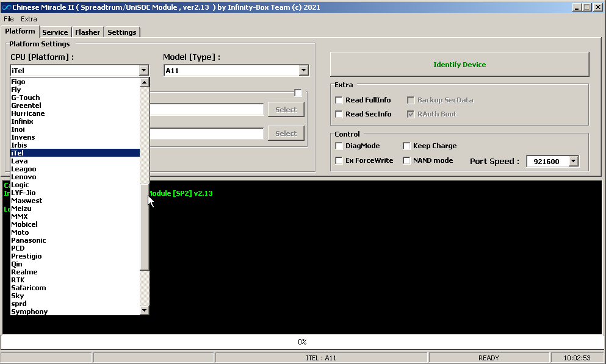Select RTK from the platform list
606x364 pixels.
click(x=75, y=280)
